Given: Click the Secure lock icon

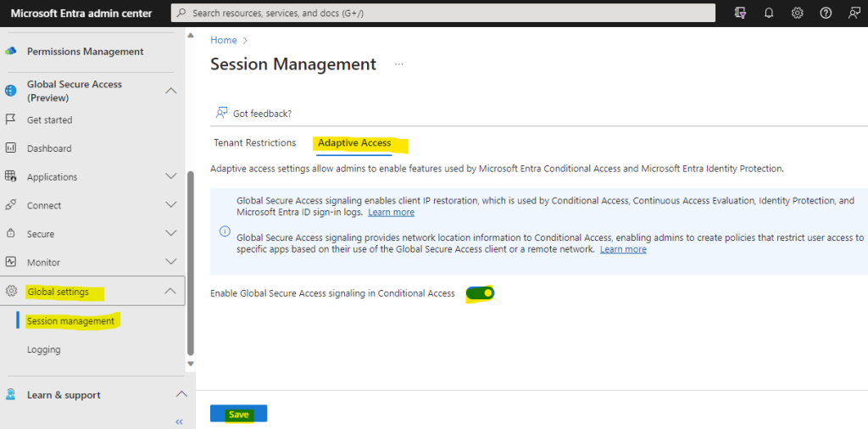Looking at the screenshot, I should click(x=10, y=234).
